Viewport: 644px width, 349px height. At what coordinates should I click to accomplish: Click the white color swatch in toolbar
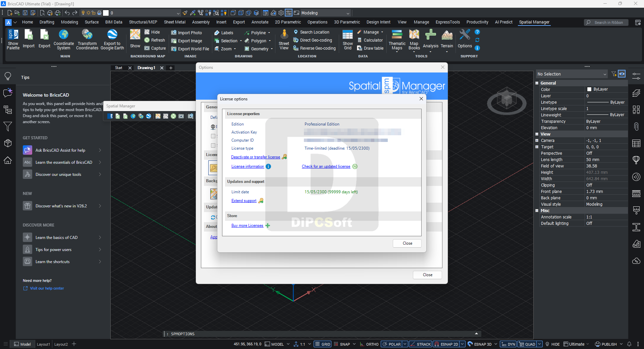[106, 13]
